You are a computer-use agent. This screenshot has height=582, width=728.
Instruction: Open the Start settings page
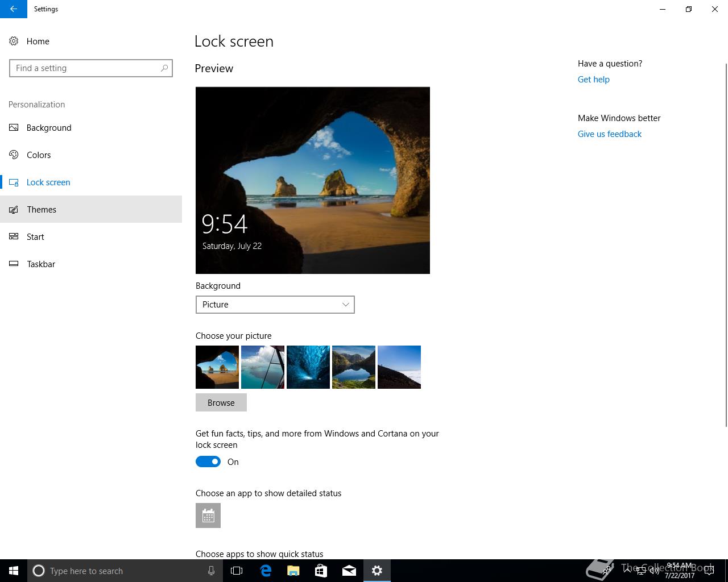(x=91, y=236)
